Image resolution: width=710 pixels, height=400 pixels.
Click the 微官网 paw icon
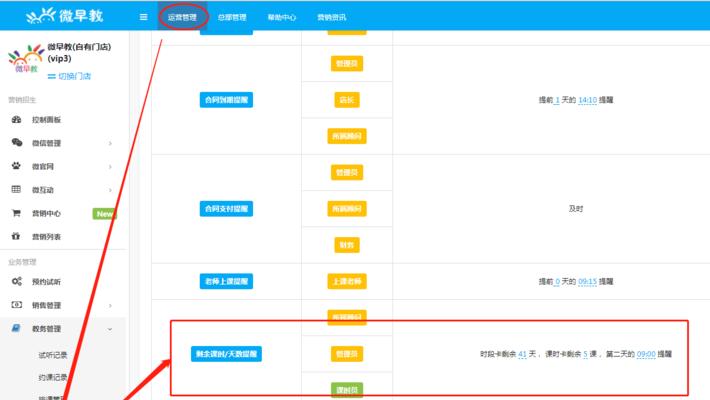16,166
